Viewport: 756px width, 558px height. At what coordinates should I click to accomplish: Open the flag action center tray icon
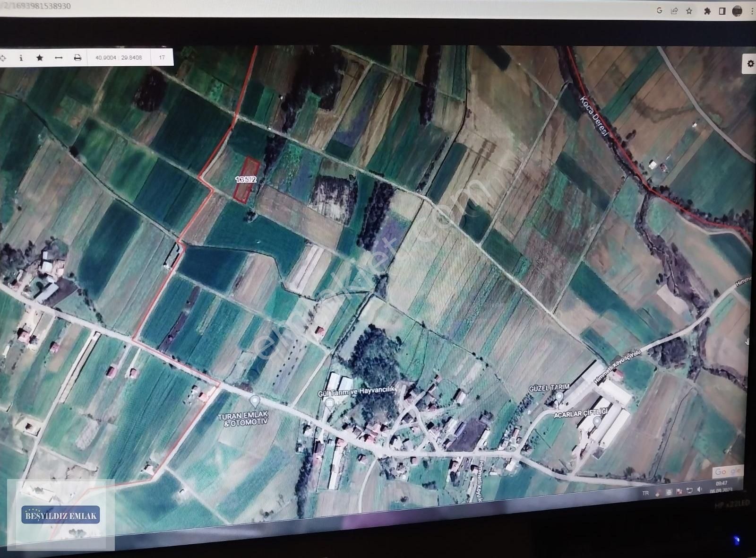click(x=679, y=492)
